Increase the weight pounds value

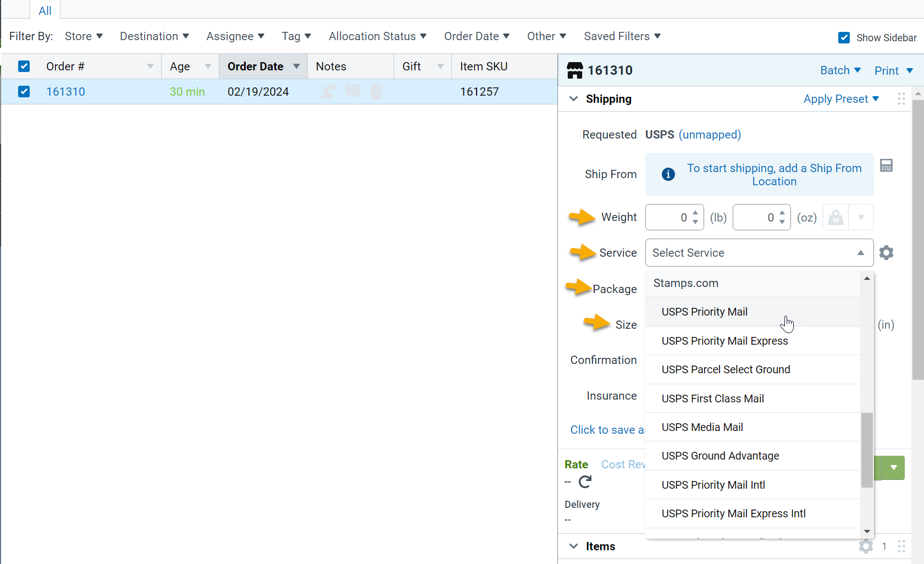coord(695,213)
